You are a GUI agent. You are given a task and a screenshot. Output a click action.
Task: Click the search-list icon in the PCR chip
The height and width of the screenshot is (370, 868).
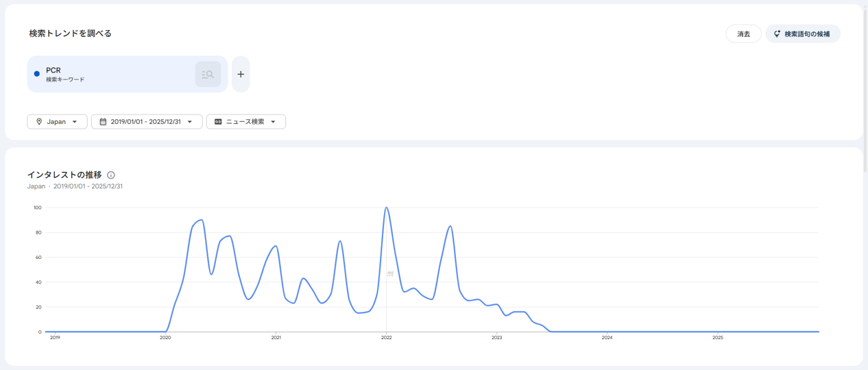click(x=208, y=74)
